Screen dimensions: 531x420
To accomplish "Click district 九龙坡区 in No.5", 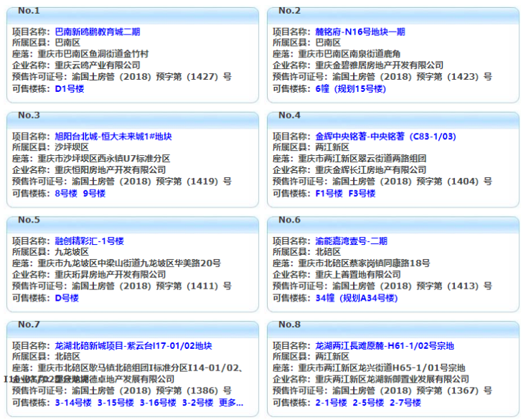I will coord(72,252).
